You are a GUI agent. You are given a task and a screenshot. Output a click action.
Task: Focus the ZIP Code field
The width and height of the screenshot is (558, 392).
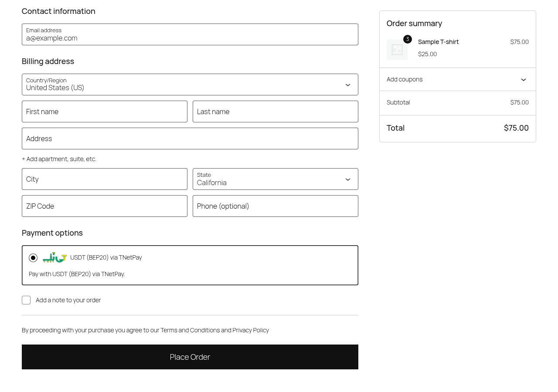tap(105, 206)
